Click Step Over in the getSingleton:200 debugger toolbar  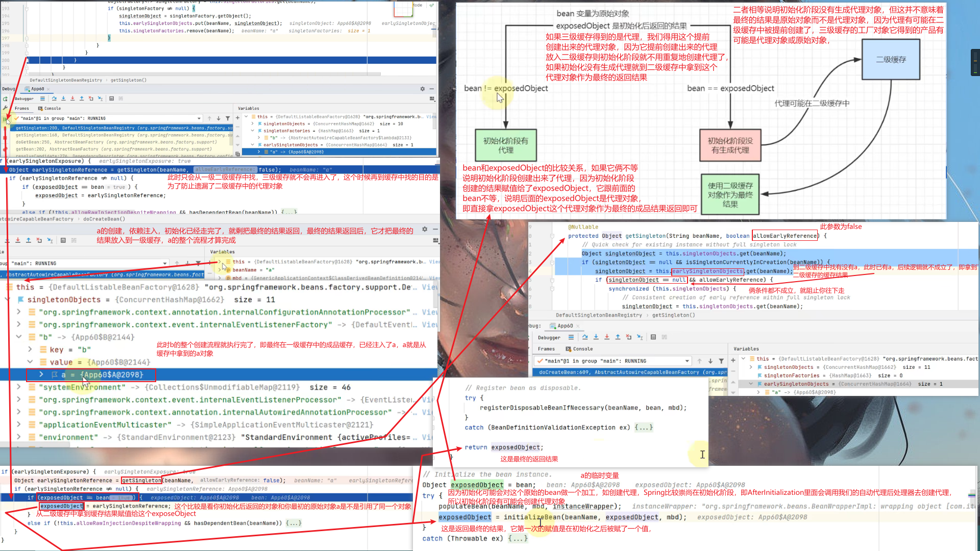tap(54, 98)
